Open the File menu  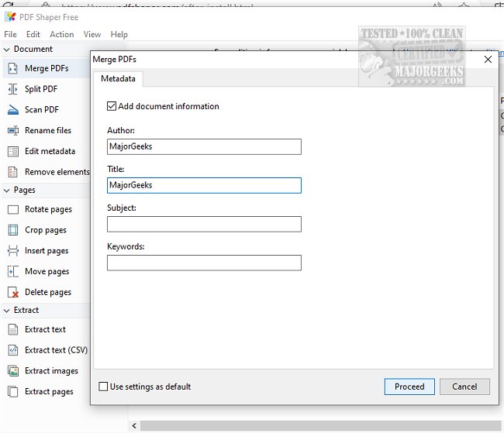(x=10, y=34)
